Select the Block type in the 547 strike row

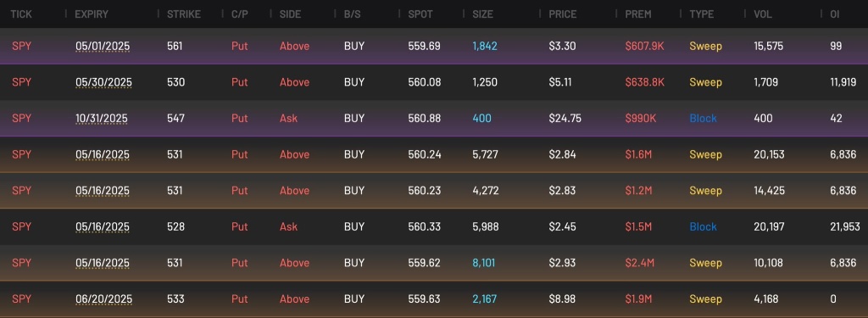click(x=703, y=119)
